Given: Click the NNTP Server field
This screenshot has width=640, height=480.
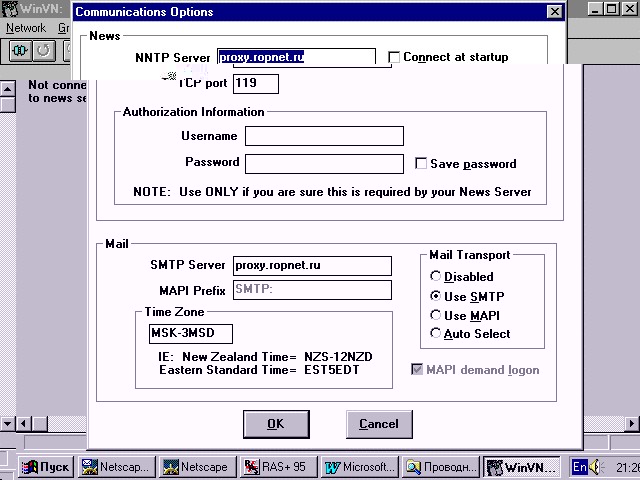Looking at the screenshot, I should tap(296, 57).
